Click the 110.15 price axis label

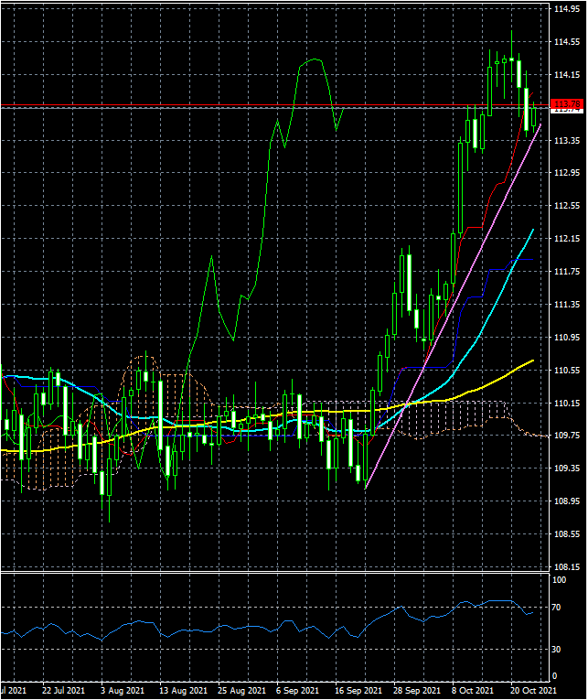tap(567, 404)
